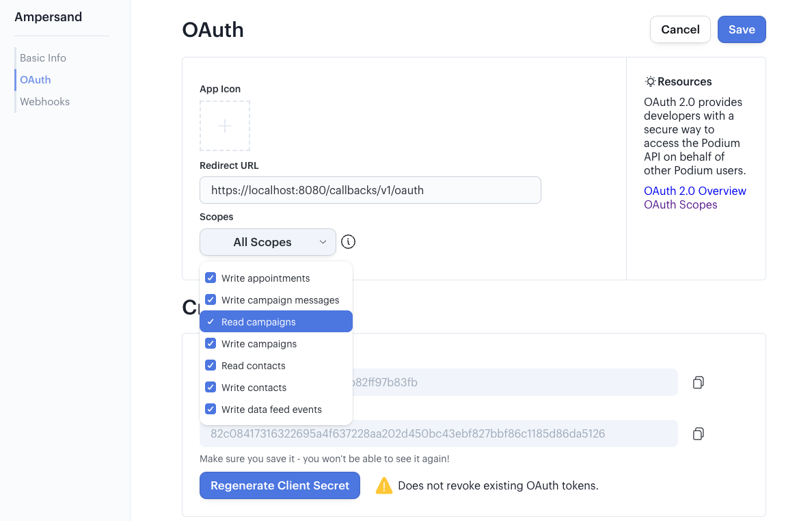812x523 pixels.
Task: Save the OAuth settings
Action: click(742, 29)
